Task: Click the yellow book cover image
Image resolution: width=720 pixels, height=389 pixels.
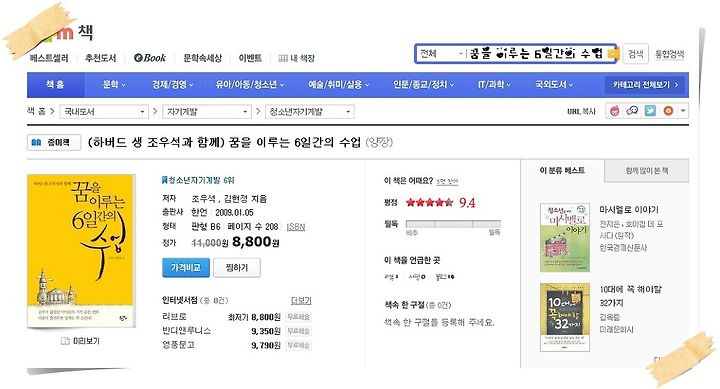Action: [x=81, y=251]
